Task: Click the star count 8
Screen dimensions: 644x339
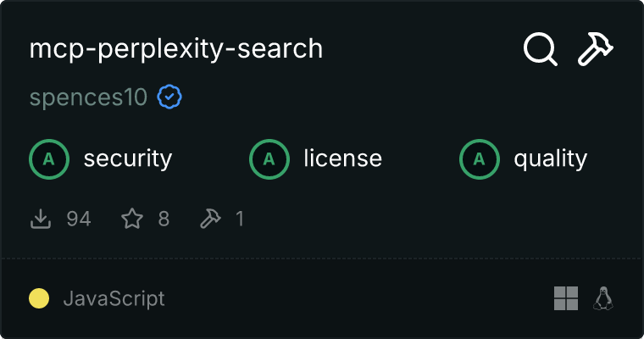Action: 164,220
